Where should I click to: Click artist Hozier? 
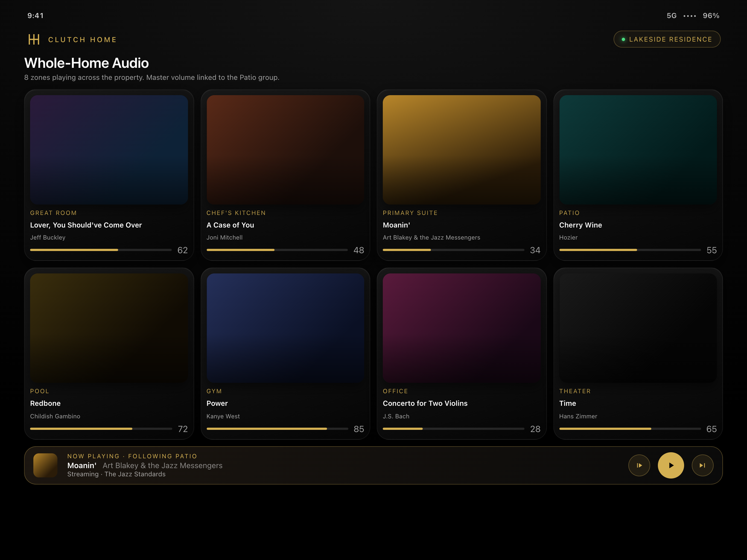(568, 237)
